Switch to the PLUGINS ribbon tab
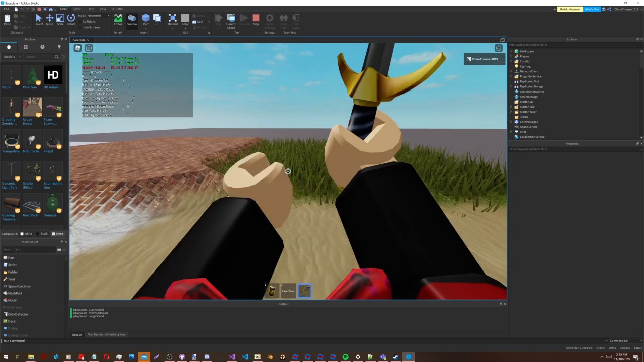644x362 pixels. click(117, 9)
